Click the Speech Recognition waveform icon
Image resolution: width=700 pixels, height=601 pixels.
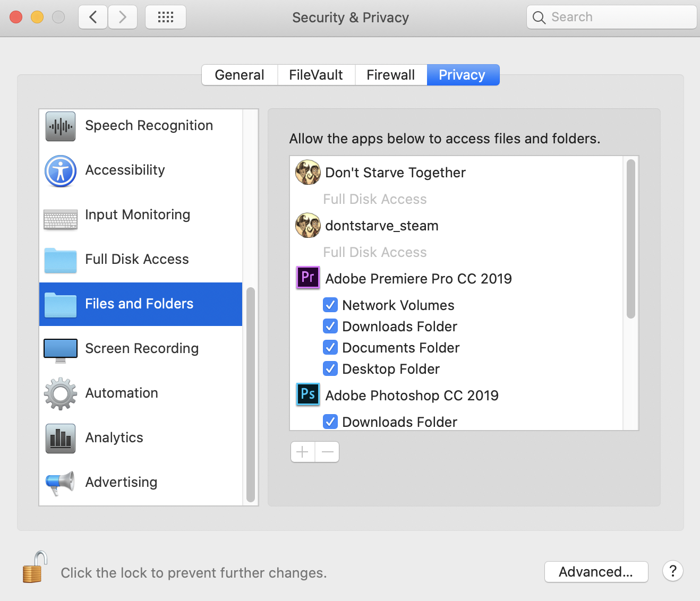(x=61, y=126)
